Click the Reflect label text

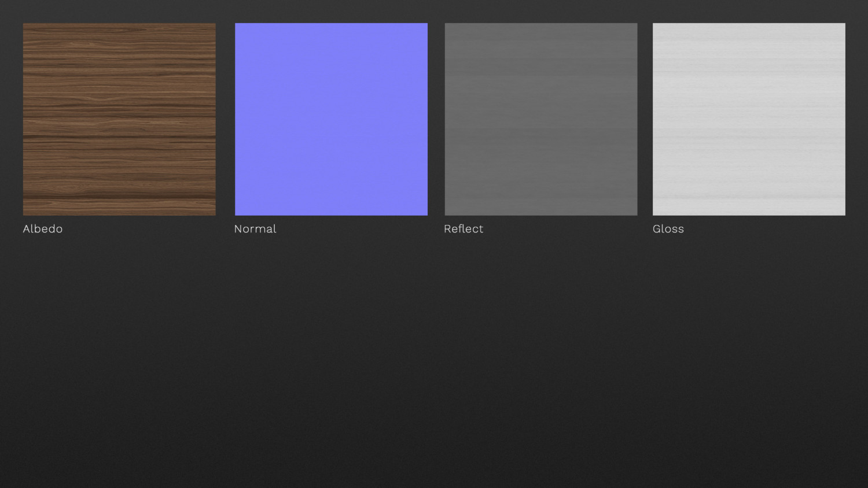[x=464, y=229]
